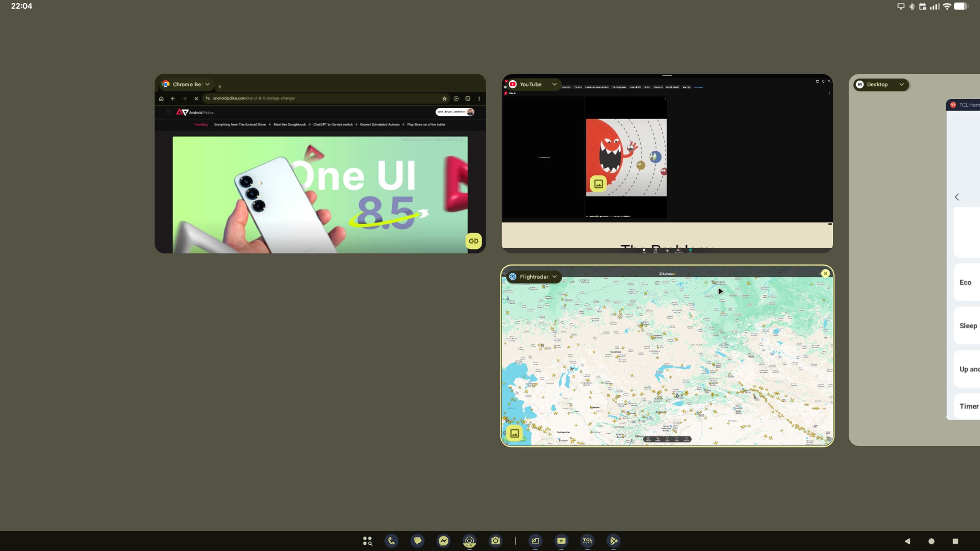Copy link using the Chrome card link chip
Screen dimensions: 980x551
(x=473, y=241)
